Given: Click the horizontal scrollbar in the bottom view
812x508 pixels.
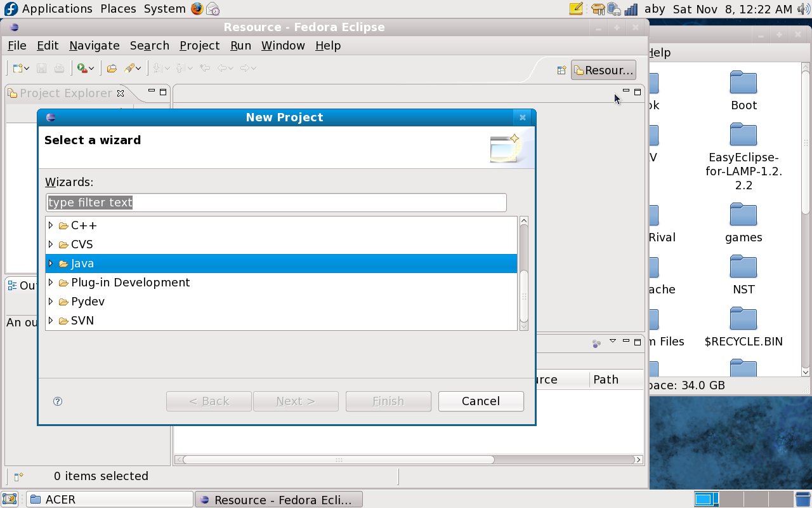Looking at the screenshot, I should pos(409,460).
